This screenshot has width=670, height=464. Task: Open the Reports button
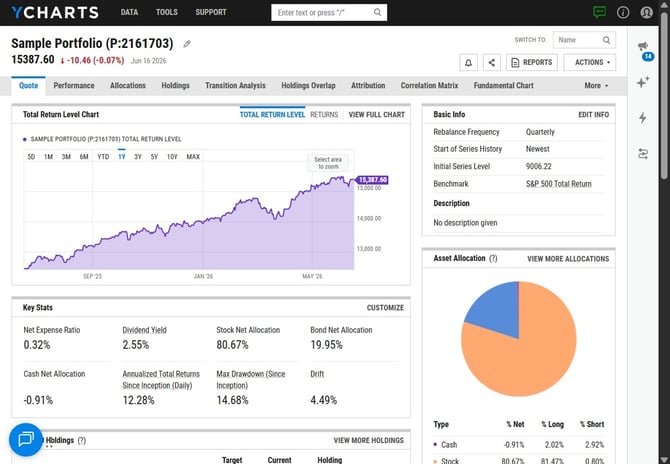point(532,62)
